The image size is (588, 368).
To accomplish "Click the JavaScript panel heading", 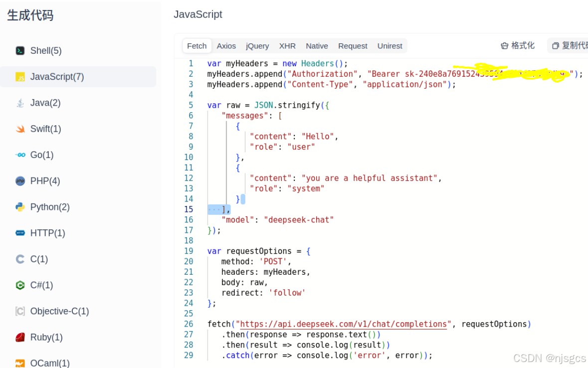I will click(197, 14).
